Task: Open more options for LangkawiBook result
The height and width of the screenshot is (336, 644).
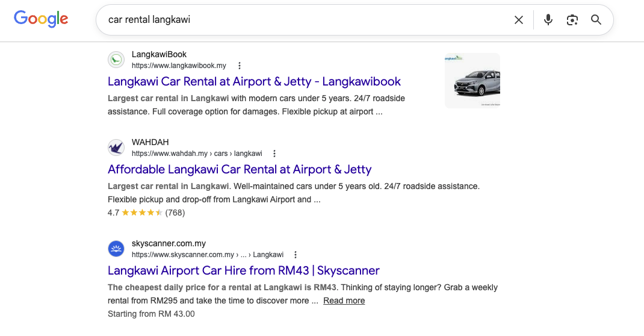Action: tap(240, 66)
